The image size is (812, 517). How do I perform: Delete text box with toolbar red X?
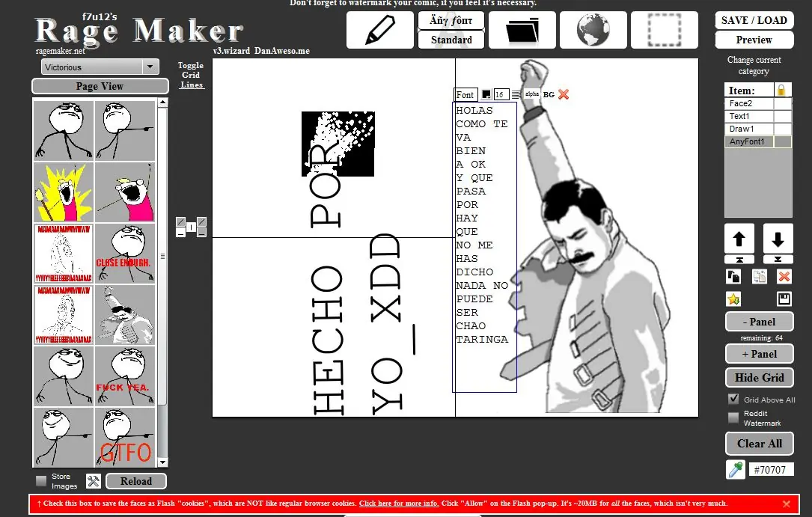click(564, 94)
